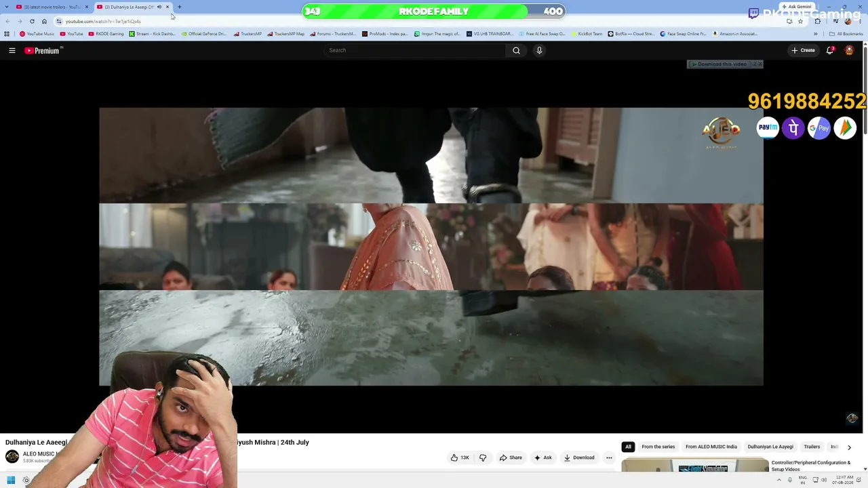868x488 pixels.
Task: Select the Dulhaniyan Le Aayegi chip
Action: click(770, 447)
